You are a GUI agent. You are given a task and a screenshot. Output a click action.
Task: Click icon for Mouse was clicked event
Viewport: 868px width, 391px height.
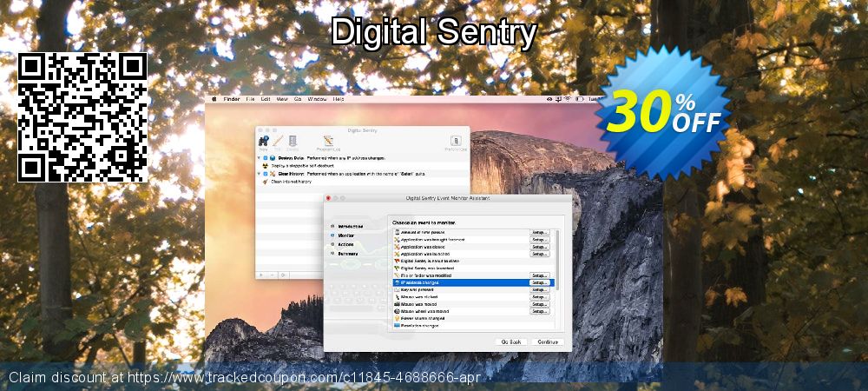click(397, 297)
